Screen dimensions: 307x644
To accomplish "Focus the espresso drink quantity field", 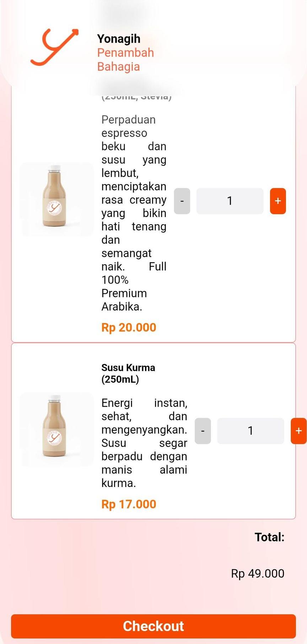I will [230, 201].
